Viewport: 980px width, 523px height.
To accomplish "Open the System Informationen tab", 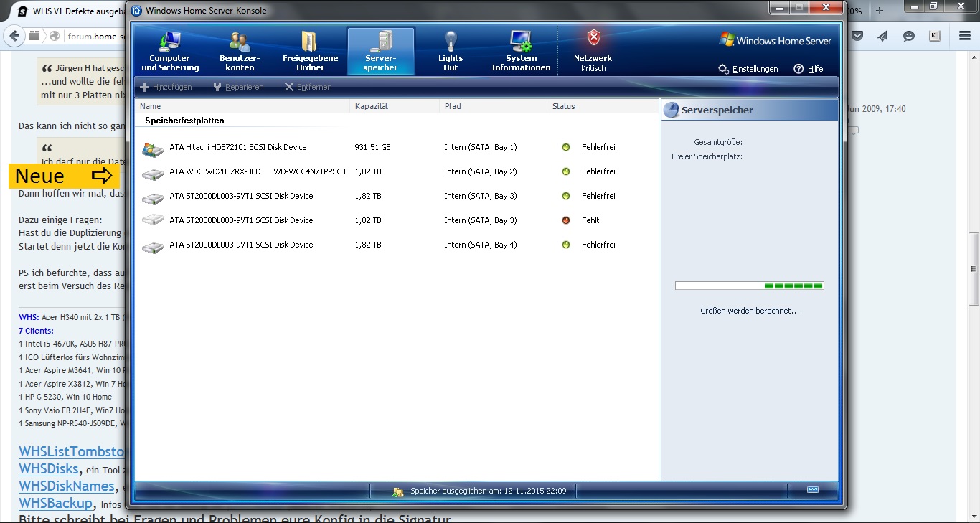I will (x=521, y=51).
